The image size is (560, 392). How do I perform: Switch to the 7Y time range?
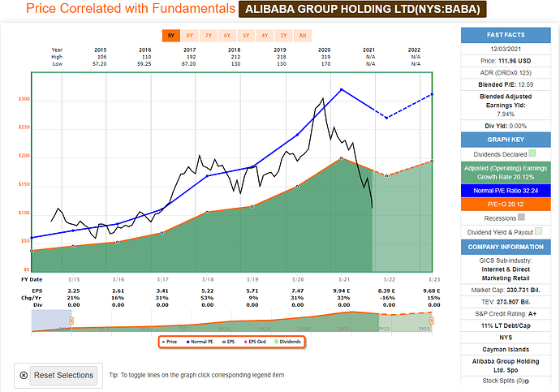point(209,36)
